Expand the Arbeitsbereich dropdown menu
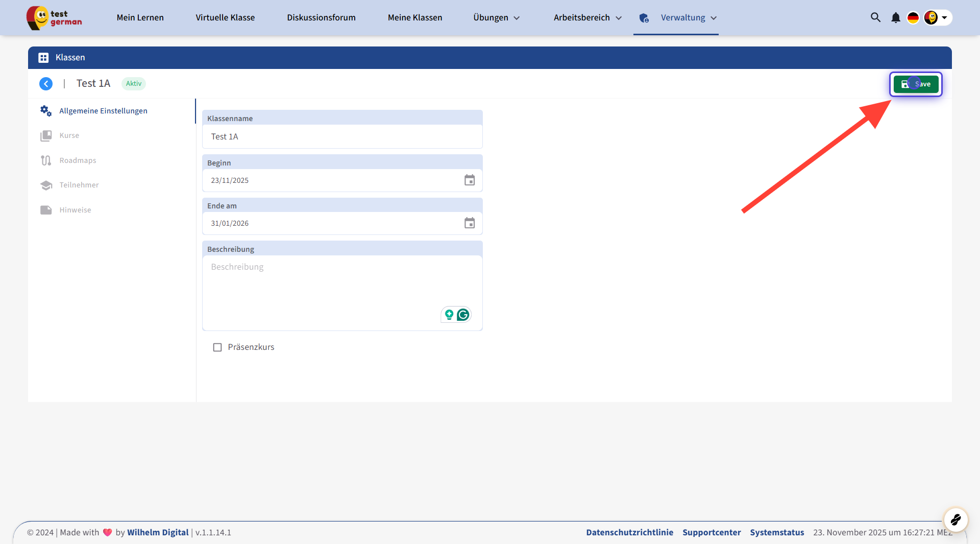The width and height of the screenshot is (980, 544). pos(587,18)
